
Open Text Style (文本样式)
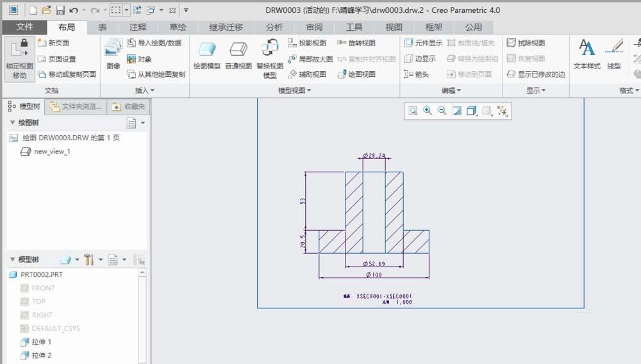(587, 54)
